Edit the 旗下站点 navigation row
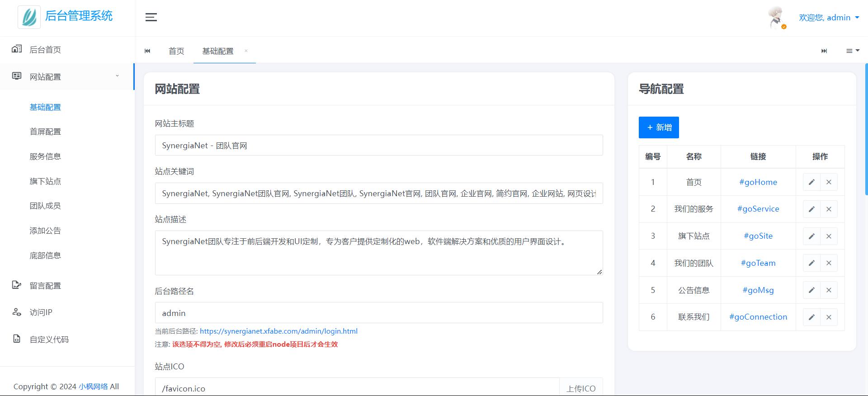The image size is (868, 396). click(x=811, y=236)
